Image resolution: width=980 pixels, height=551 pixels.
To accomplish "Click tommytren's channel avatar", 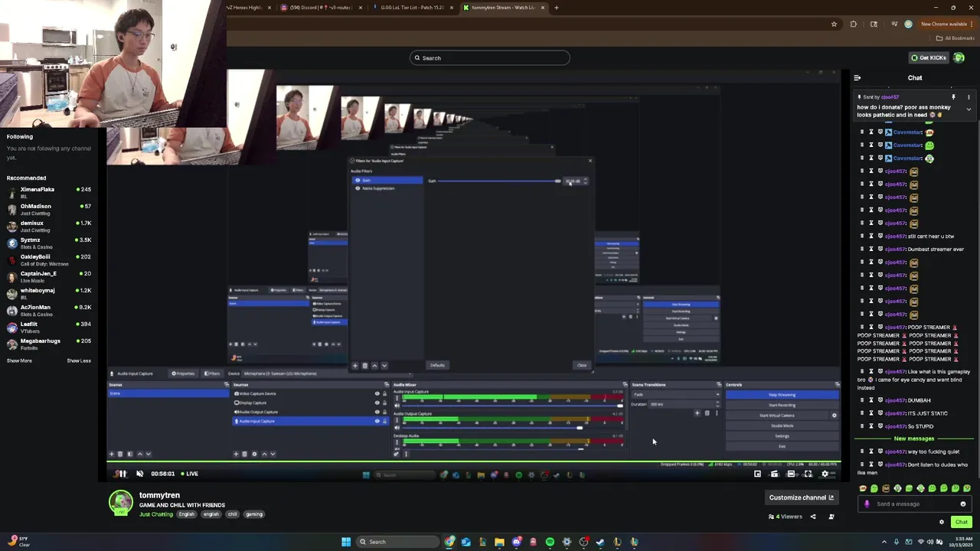I will [120, 503].
